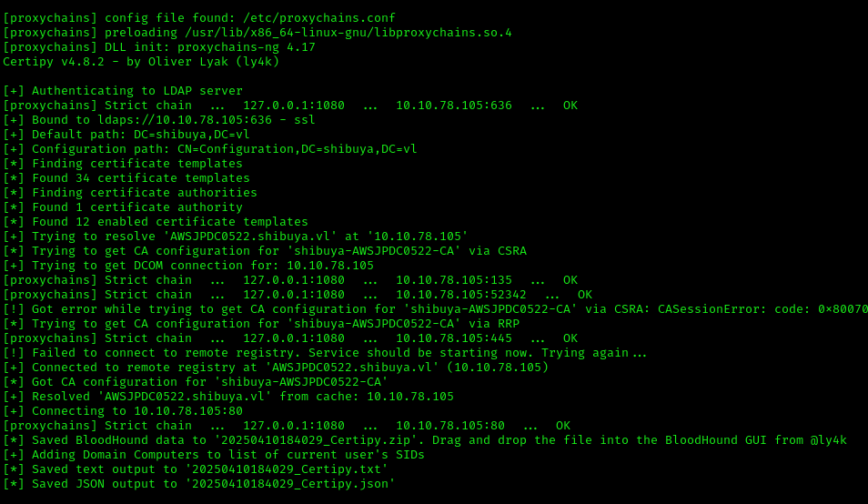Click 'Connecting to 10.10.78.105:80' line

(x=123, y=411)
